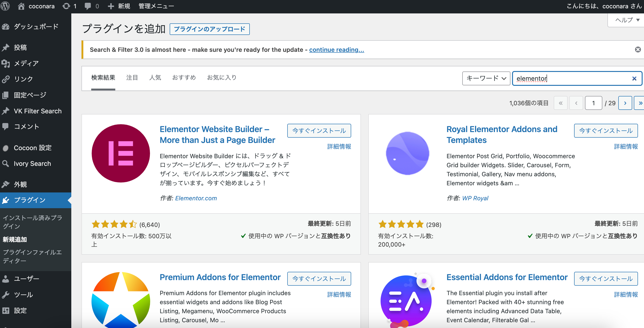This screenshot has height=328, width=644.
Task: Click the Elementor Website Builder star rating
Action: [114, 224]
